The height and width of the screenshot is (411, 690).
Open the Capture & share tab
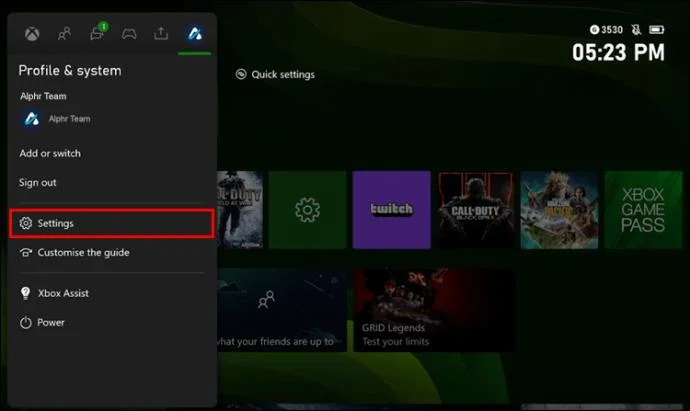161,33
